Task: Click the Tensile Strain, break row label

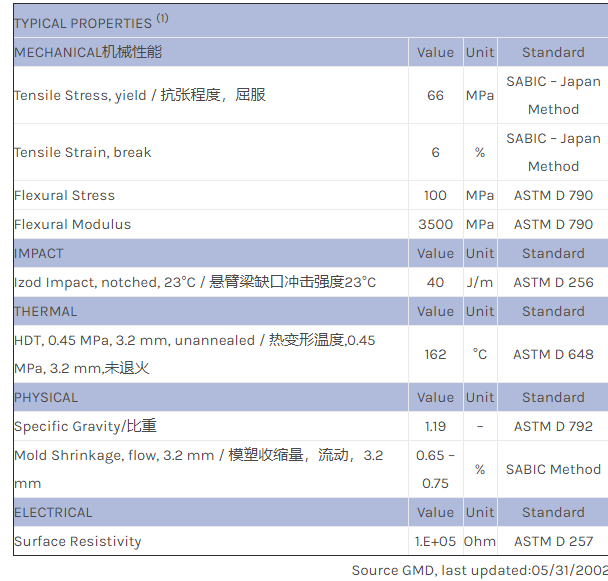Action: [x=83, y=152]
